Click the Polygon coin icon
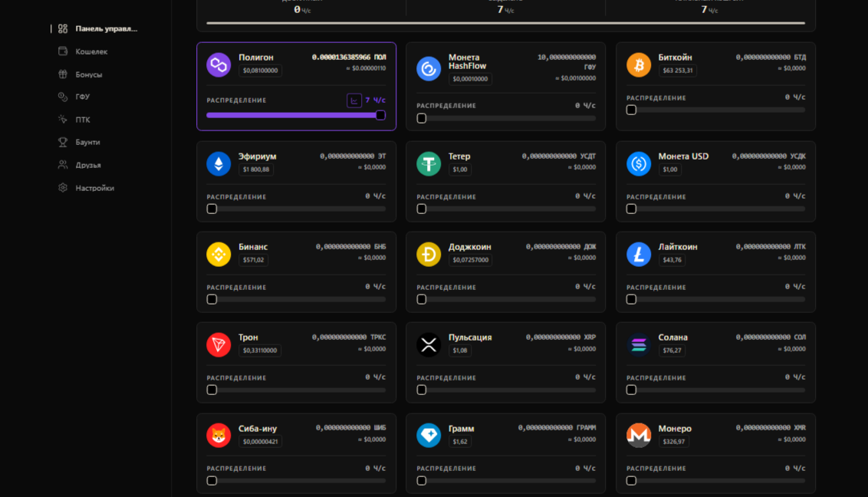 tap(219, 64)
